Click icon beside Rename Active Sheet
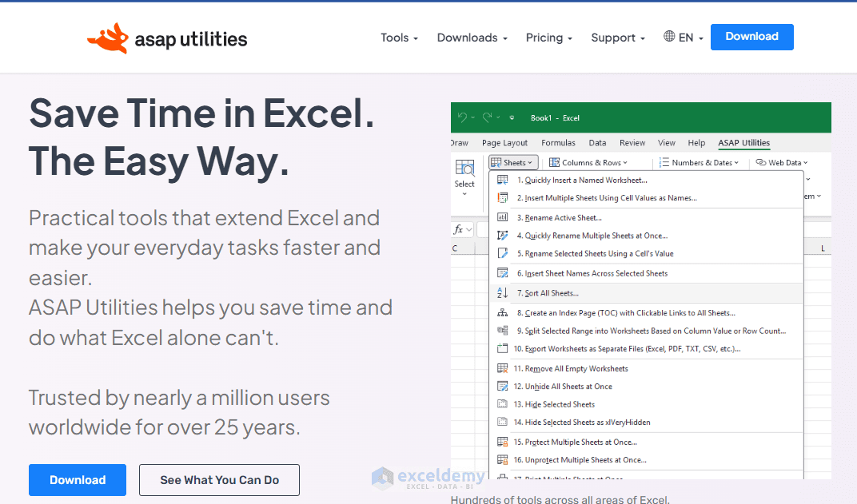The height and width of the screenshot is (504, 857). coord(502,217)
